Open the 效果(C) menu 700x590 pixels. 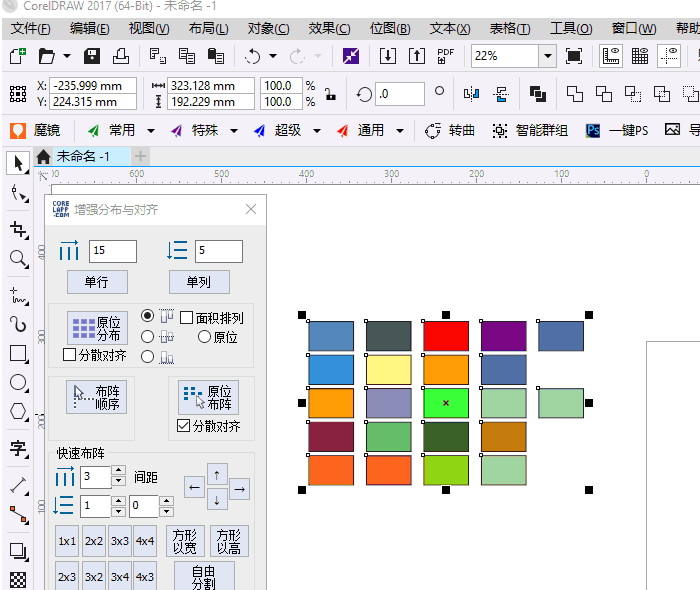click(x=329, y=29)
